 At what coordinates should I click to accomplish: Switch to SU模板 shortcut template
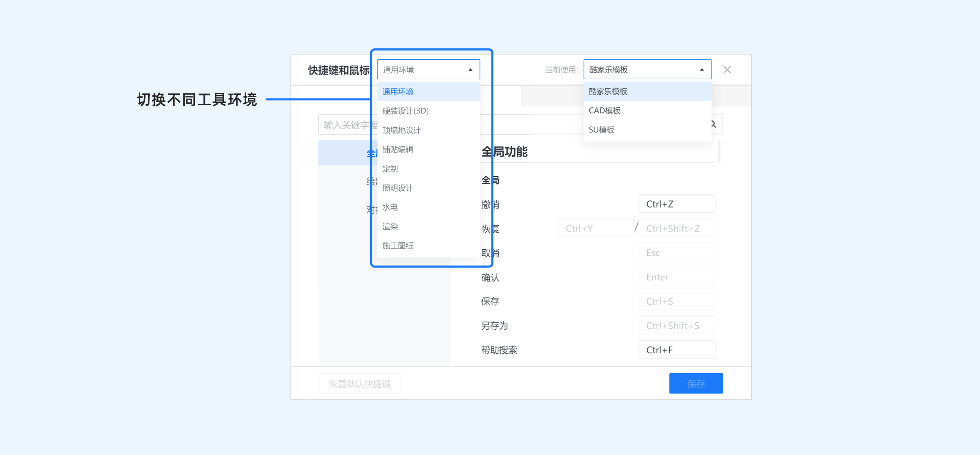tap(601, 130)
